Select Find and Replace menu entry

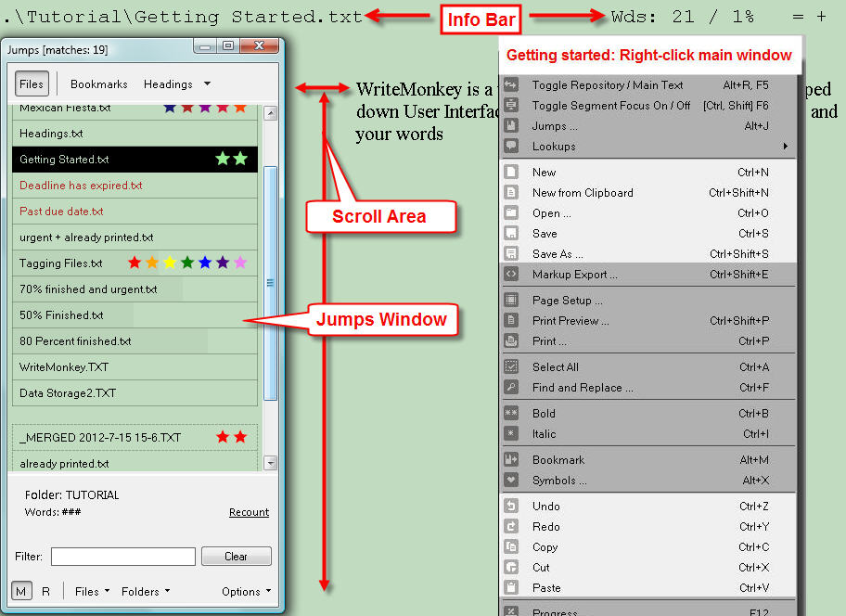click(x=648, y=387)
